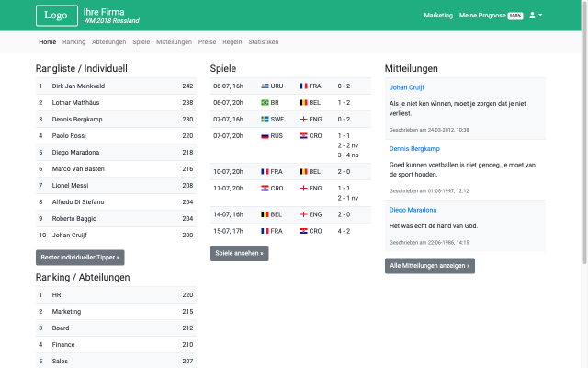Click the Brazil flag next to BR
This screenshot has width=588, height=368.
click(x=266, y=103)
